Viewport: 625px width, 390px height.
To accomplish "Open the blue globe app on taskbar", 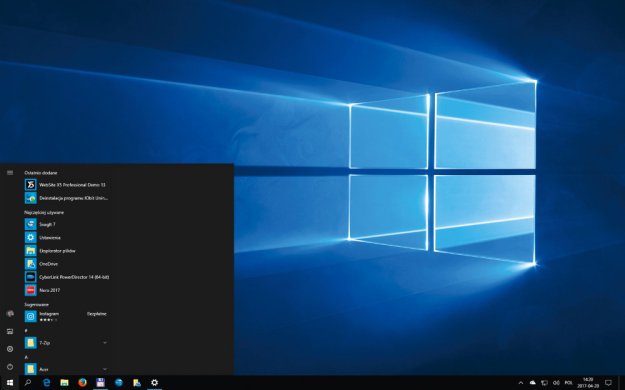I will tap(119, 383).
